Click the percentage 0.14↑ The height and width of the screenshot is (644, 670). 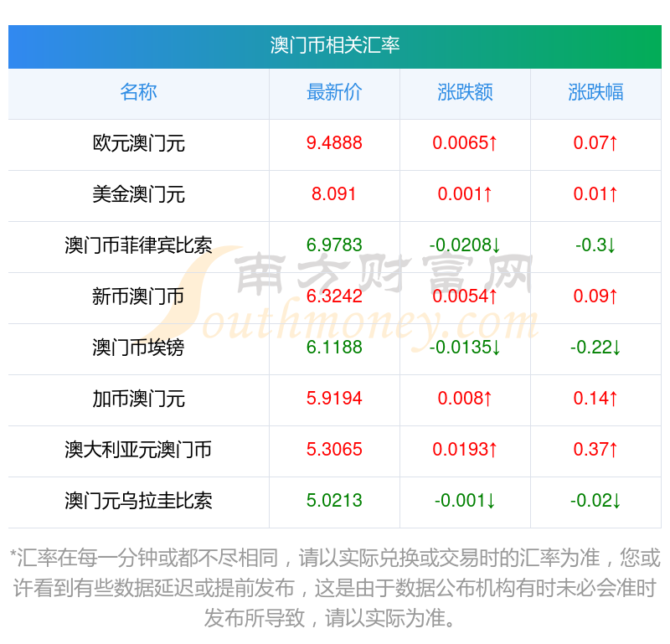click(x=595, y=399)
